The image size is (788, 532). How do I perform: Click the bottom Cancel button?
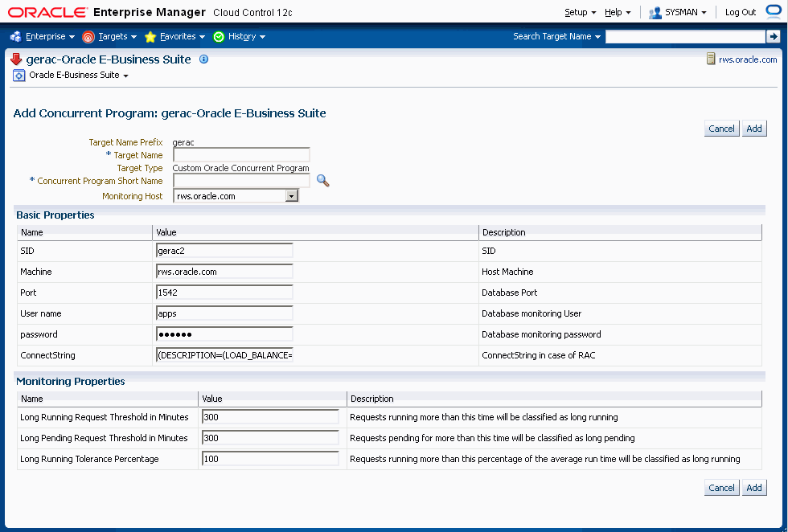pyautogui.click(x=721, y=488)
